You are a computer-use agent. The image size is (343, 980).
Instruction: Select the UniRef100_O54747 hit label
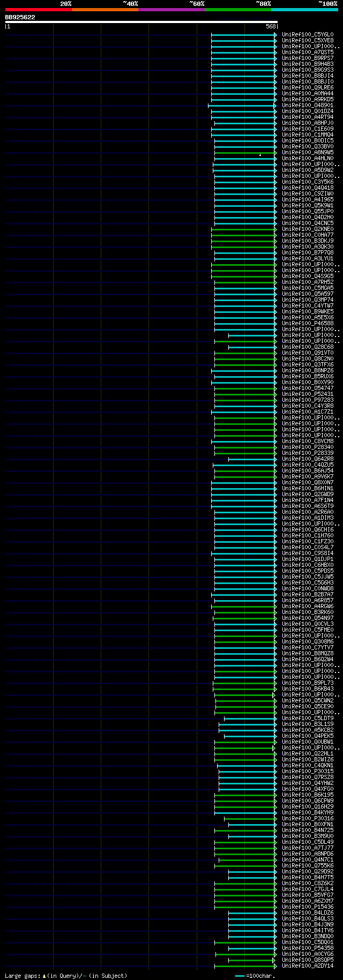click(308, 388)
